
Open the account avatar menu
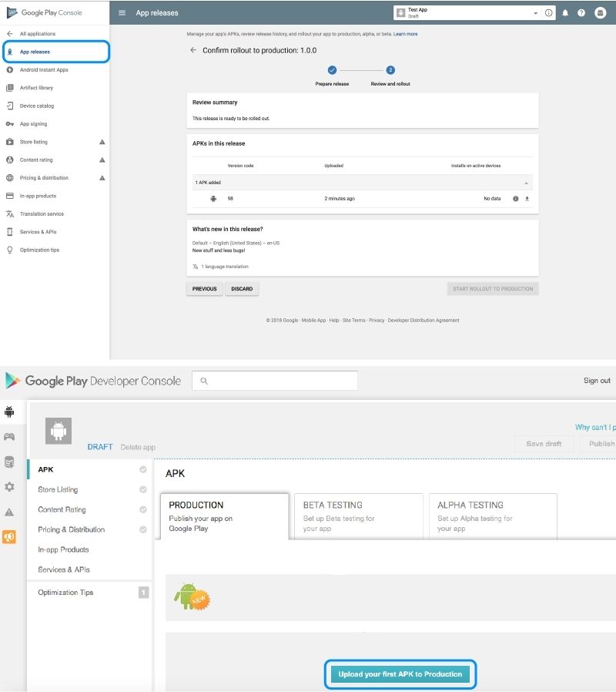tap(600, 12)
